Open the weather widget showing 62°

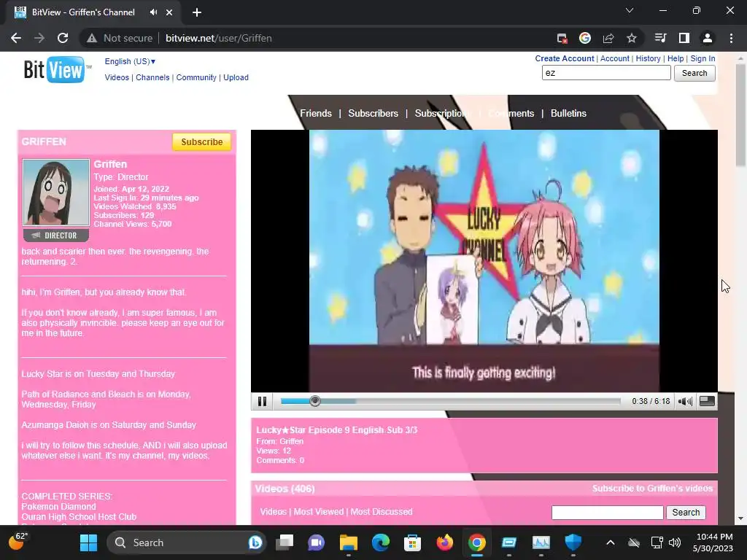(x=18, y=542)
